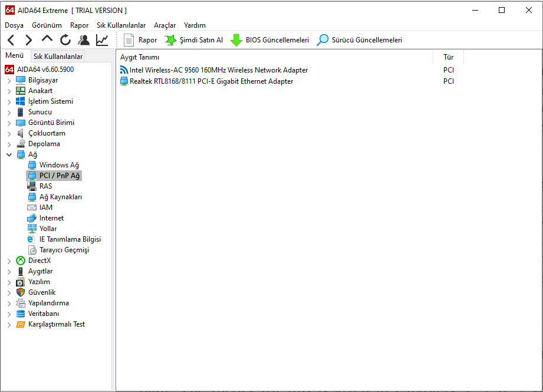Sort by the Tür column header
Viewport: 543px width, 392px height.
[449, 57]
